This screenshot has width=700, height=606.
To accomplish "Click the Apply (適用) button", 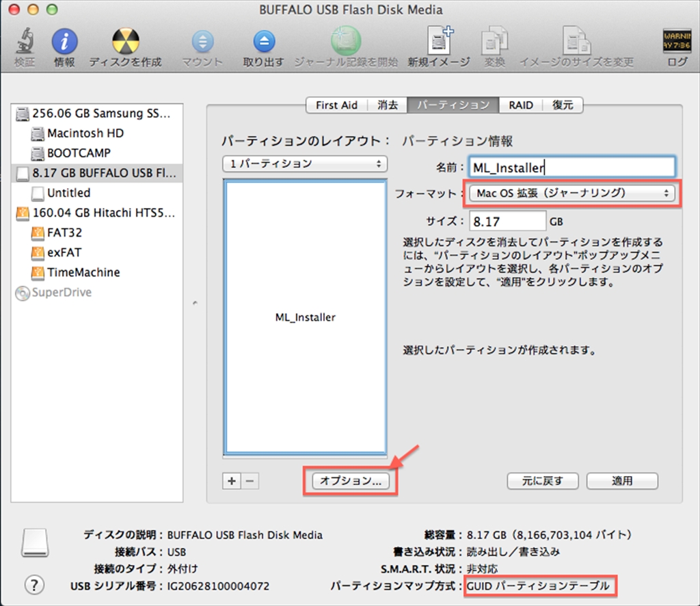I will (622, 481).
